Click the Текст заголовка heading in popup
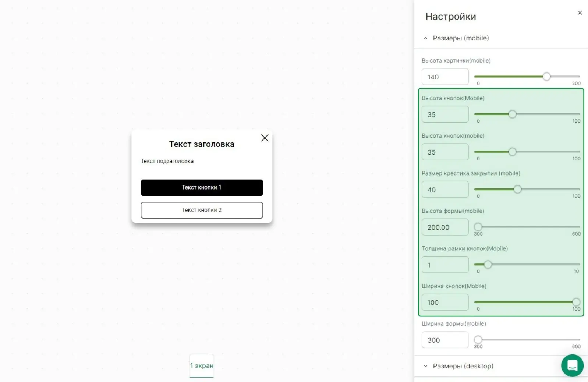The image size is (588, 382). tap(202, 144)
